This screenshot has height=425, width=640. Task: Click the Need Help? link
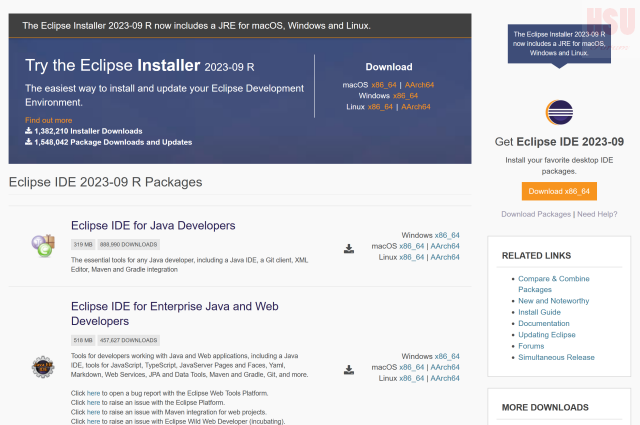(x=597, y=214)
